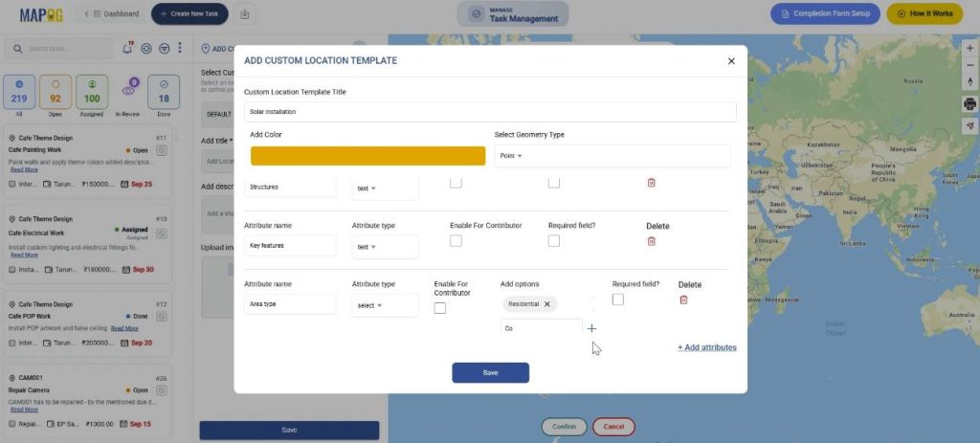Click the search magnifier icon
The height and width of the screenshot is (443, 980).
pyautogui.click(x=18, y=49)
